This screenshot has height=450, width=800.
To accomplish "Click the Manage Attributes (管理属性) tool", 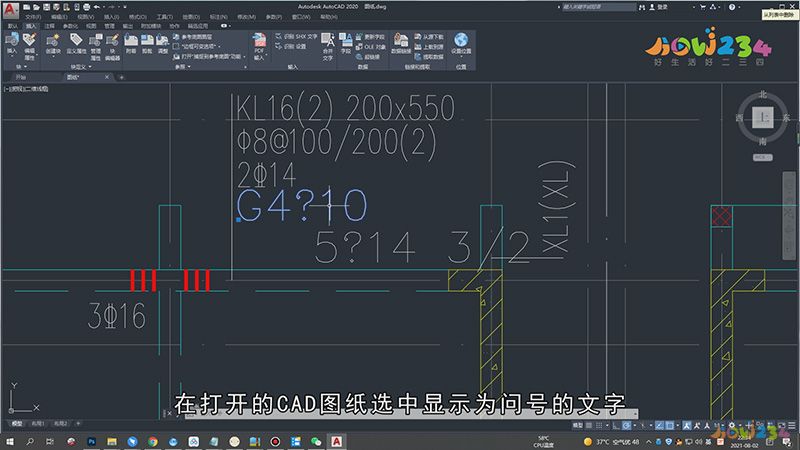I will point(95,47).
